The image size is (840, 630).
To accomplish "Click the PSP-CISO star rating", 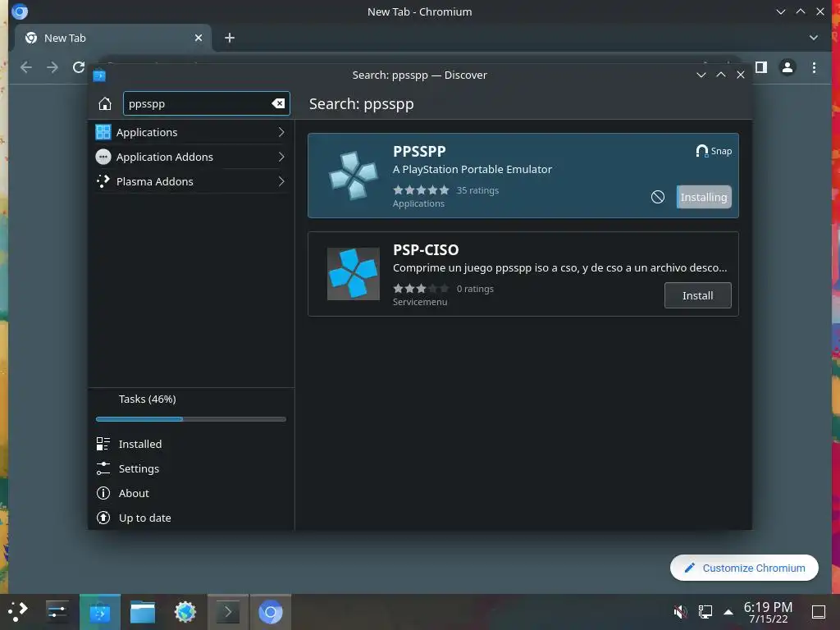I will pyautogui.click(x=421, y=289).
